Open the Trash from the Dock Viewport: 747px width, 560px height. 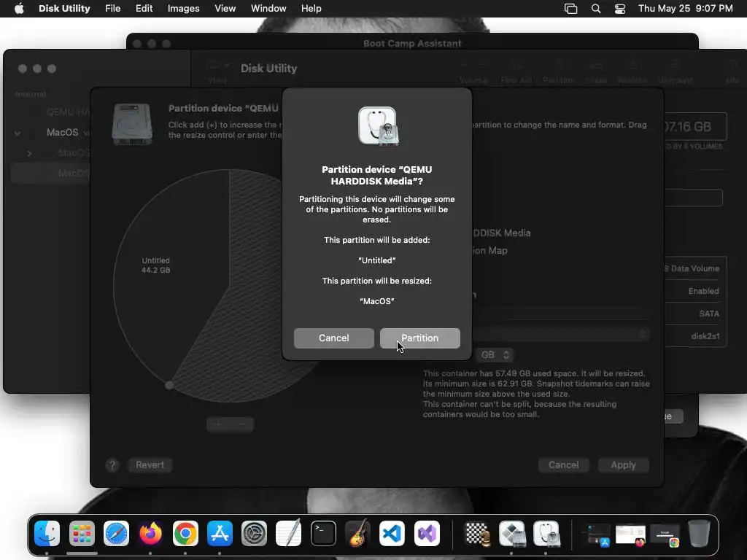pyautogui.click(x=698, y=533)
